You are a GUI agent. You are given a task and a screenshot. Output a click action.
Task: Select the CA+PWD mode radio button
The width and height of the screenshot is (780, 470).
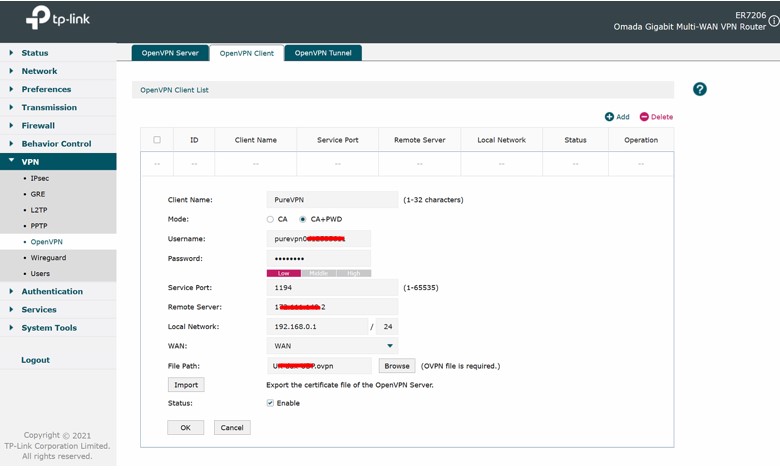click(302, 219)
